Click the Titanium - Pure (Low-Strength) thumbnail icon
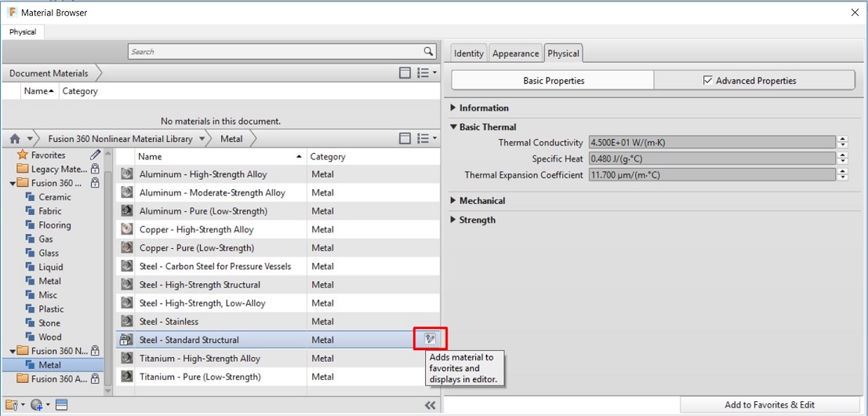Screen dimensions: 868x416 127,377
